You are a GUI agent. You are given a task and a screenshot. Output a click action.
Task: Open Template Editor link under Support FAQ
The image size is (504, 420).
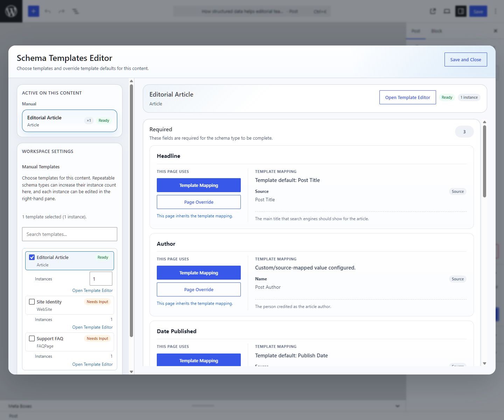pos(92,364)
